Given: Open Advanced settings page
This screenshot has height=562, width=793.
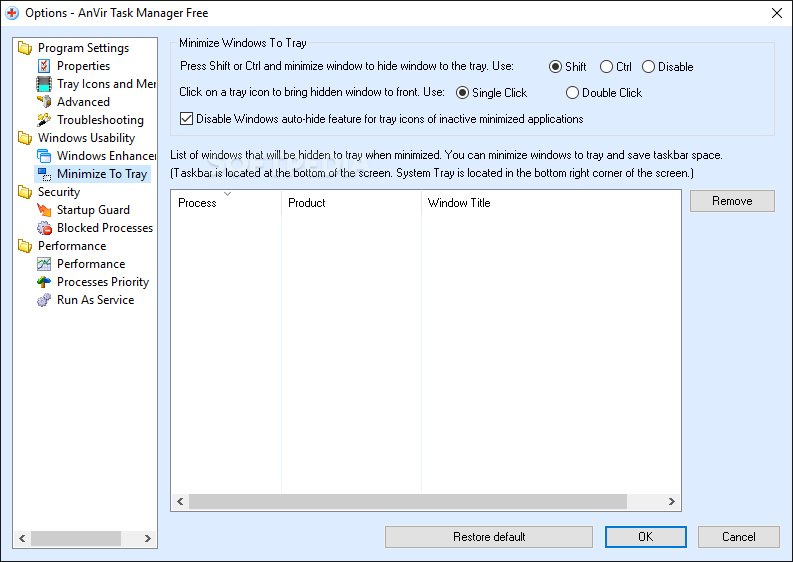Looking at the screenshot, I should click(83, 102).
